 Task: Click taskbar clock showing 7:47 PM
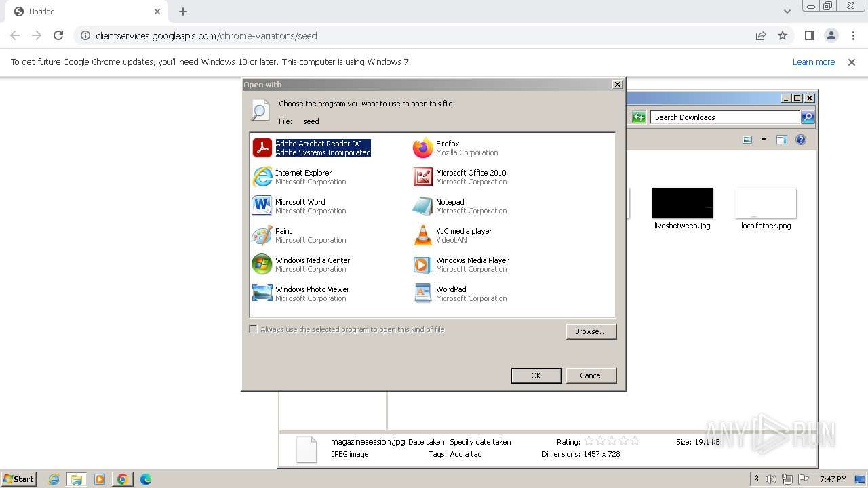tap(833, 479)
